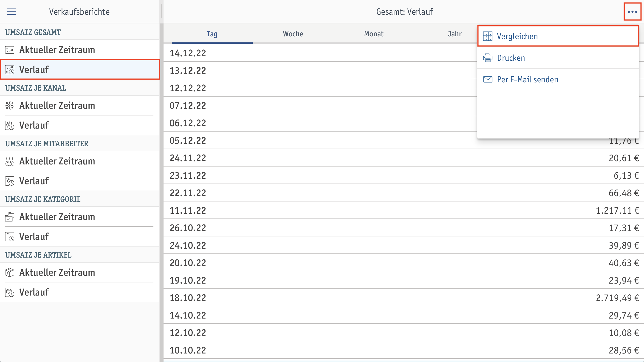Click the 29,74 € amount
The height and width of the screenshot is (362, 644).
pos(624,315)
